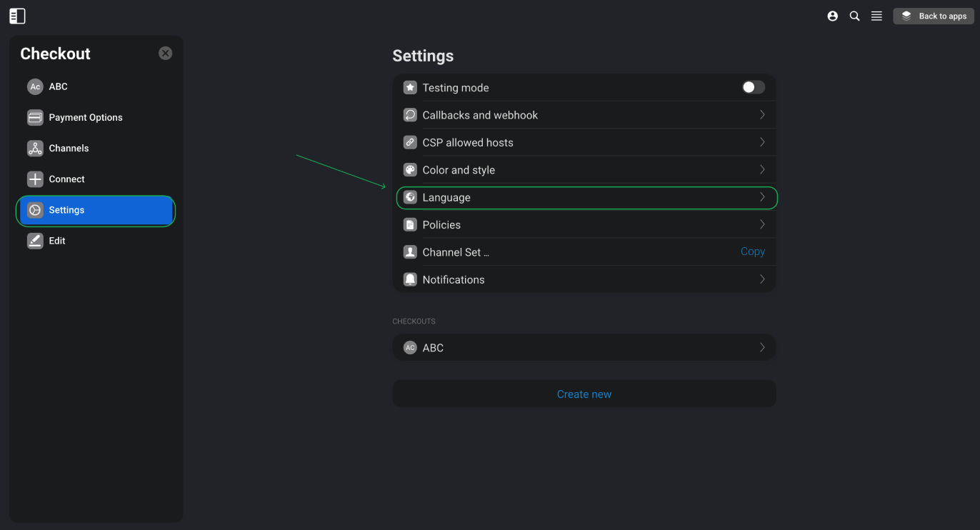Click the Channel Set text label
980x530 pixels.
tap(456, 252)
